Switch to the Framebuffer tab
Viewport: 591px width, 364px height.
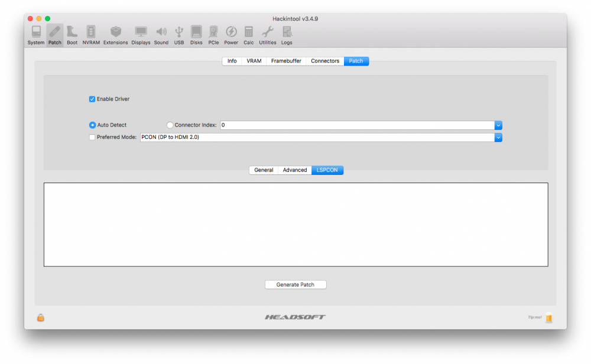(x=286, y=61)
